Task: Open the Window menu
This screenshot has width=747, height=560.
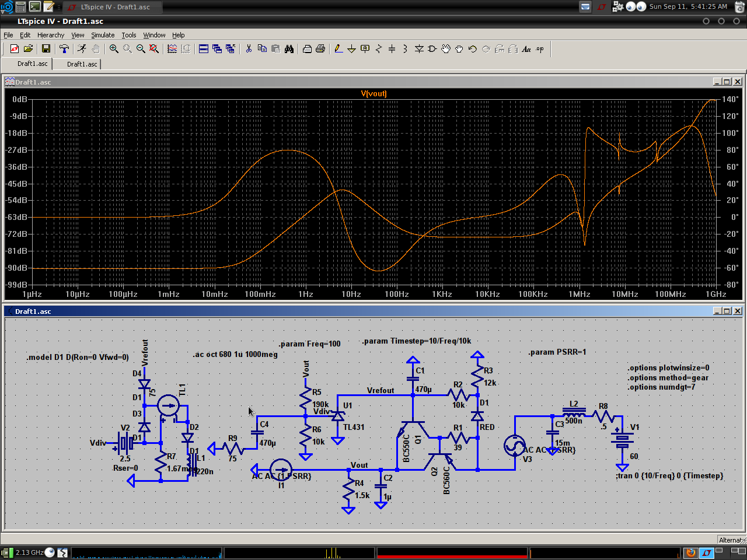Action: pyautogui.click(x=155, y=35)
